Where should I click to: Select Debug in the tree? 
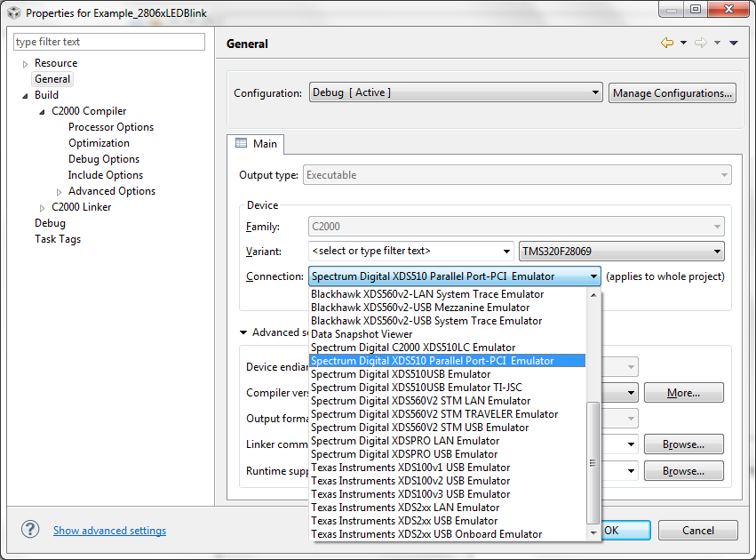50,223
